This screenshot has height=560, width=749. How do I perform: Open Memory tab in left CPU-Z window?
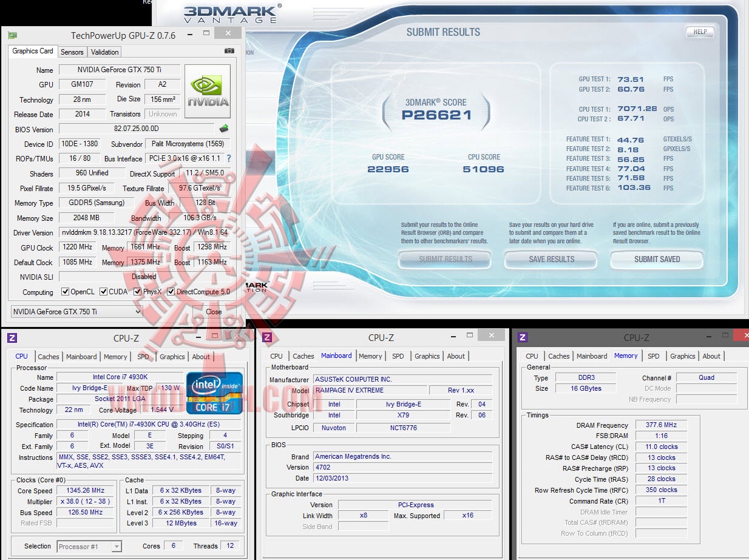tap(115, 357)
